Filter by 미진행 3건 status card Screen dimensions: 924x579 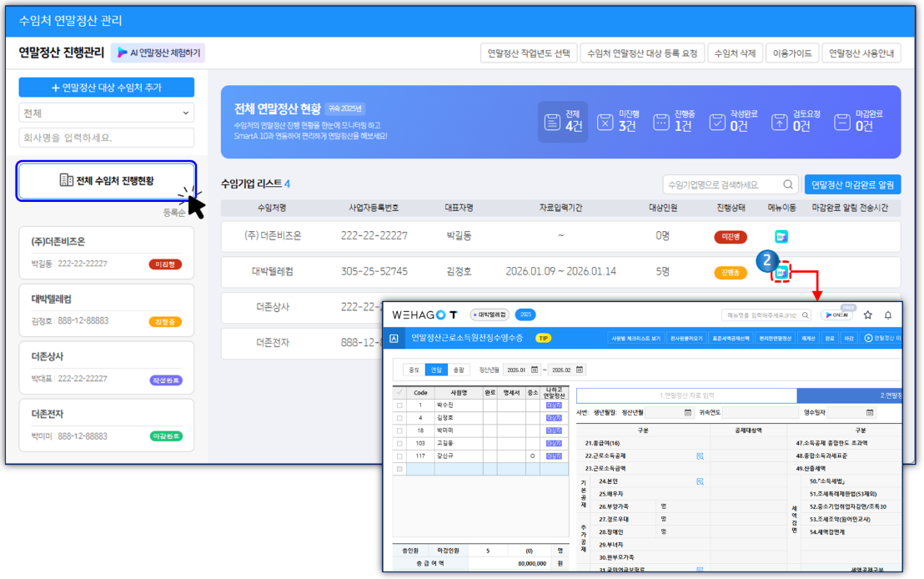(x=619, y=122)
